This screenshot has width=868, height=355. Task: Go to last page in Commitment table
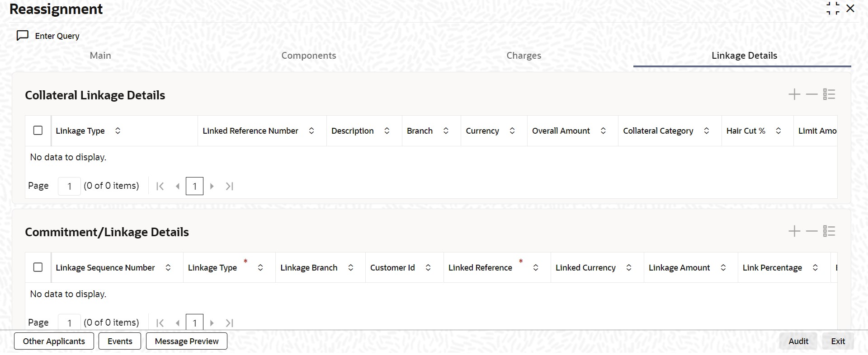(230, 323)
